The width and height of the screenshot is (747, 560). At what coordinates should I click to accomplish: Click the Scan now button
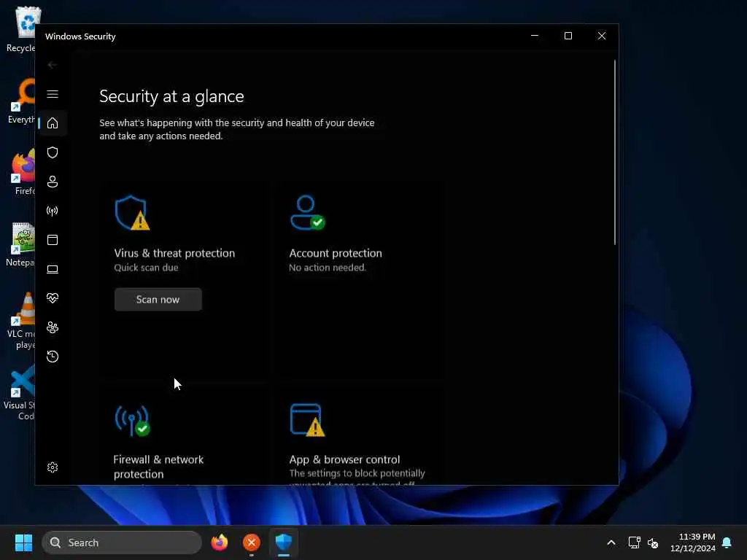158,300
